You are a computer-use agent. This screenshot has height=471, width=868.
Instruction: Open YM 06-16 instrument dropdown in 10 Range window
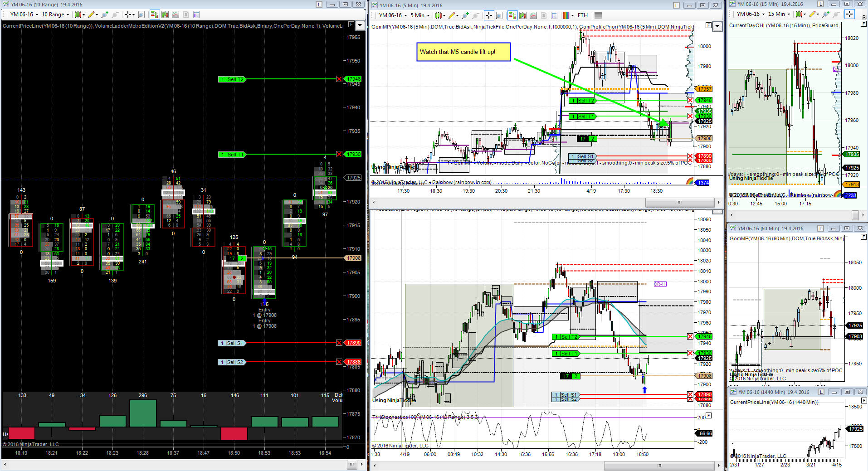point(24,15)
